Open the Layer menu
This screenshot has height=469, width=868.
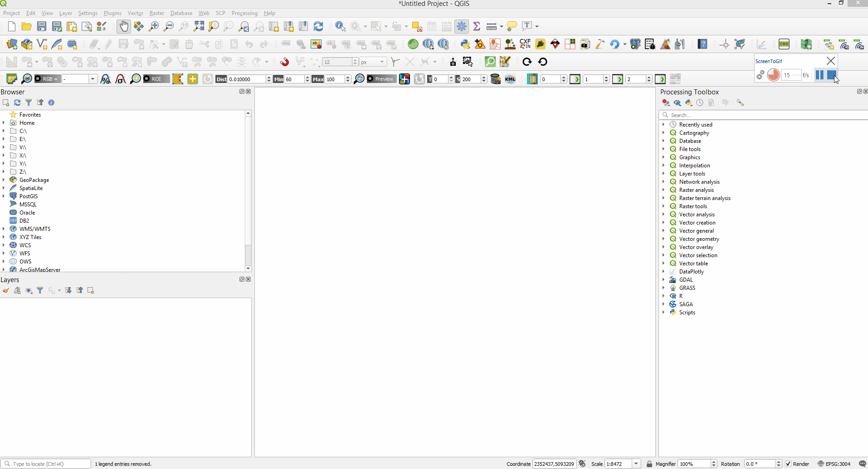[66, 13]
